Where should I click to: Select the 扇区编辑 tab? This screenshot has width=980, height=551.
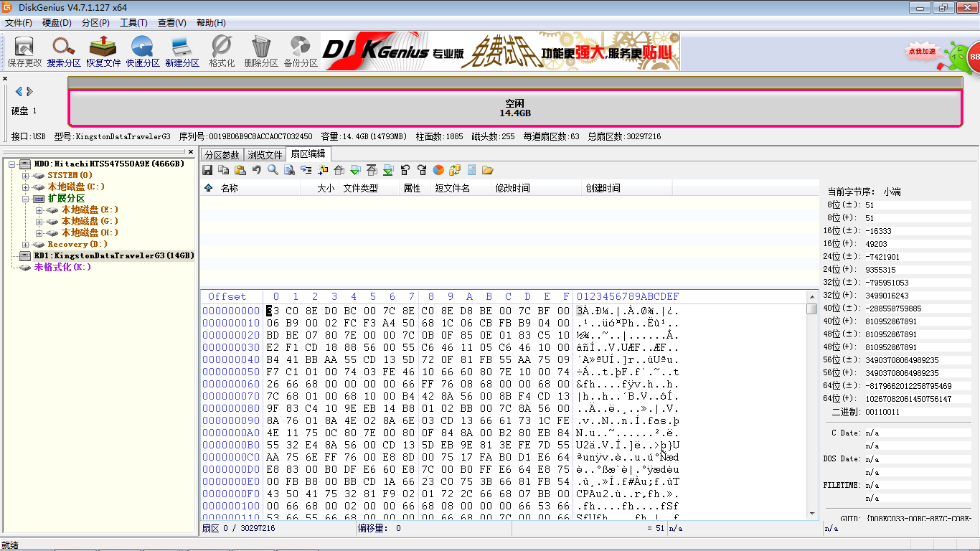click(x=308, y=154)
